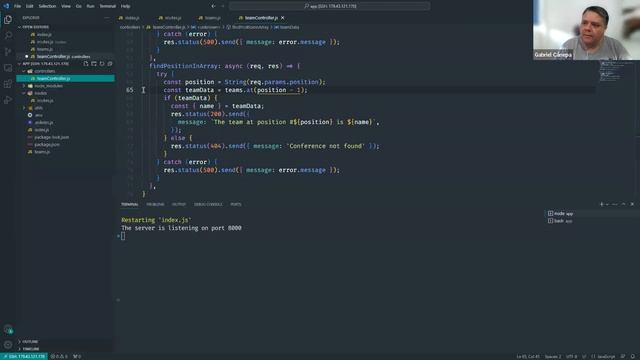This screenshot has width=640, height=360.
Task: Click the errors and warnings indicator in status bar
Action: coord(60,356)
